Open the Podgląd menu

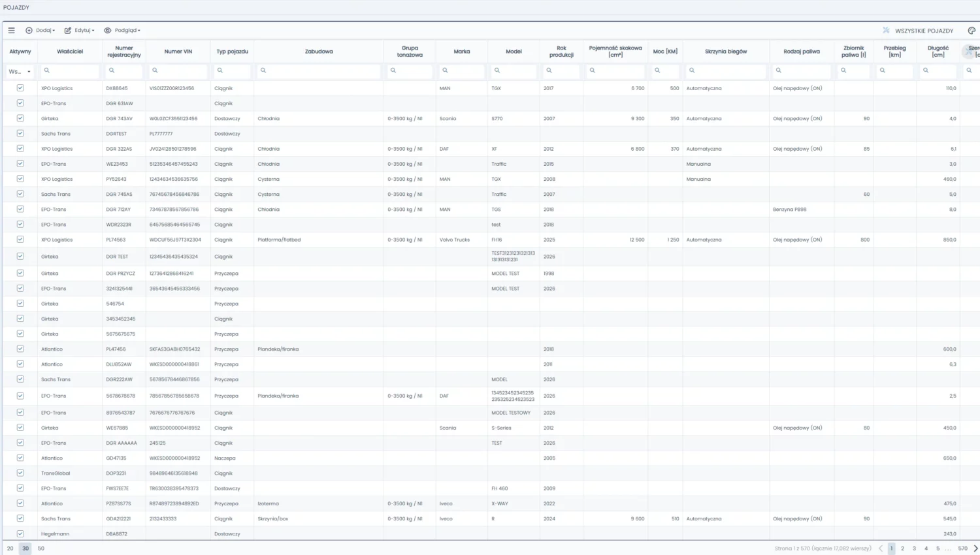(122, 31)
